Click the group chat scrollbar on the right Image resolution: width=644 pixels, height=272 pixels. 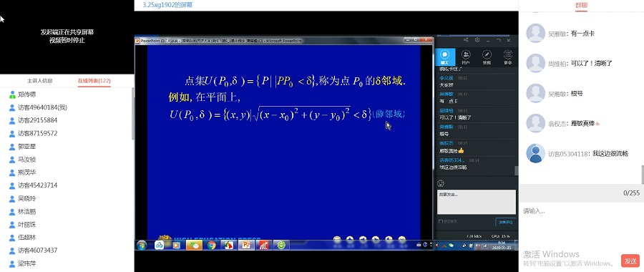click(x=643, y=175)
